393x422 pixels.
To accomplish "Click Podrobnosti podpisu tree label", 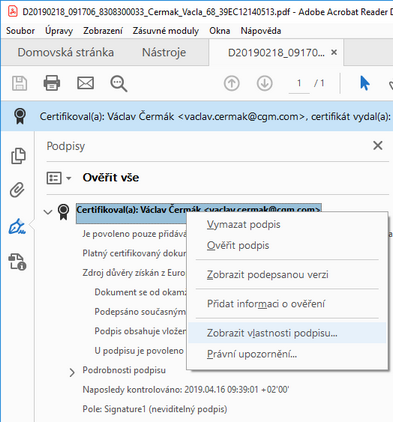I will coord(124,370).
